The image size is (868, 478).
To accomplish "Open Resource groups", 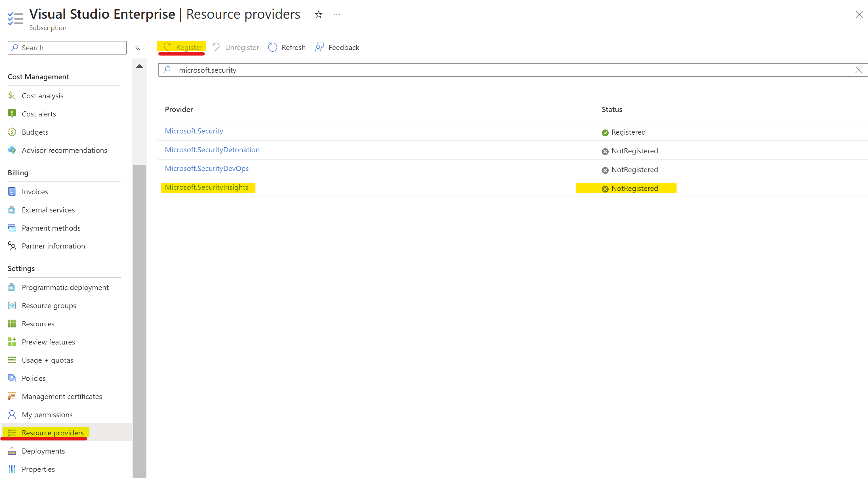I will tap(49, 306).
